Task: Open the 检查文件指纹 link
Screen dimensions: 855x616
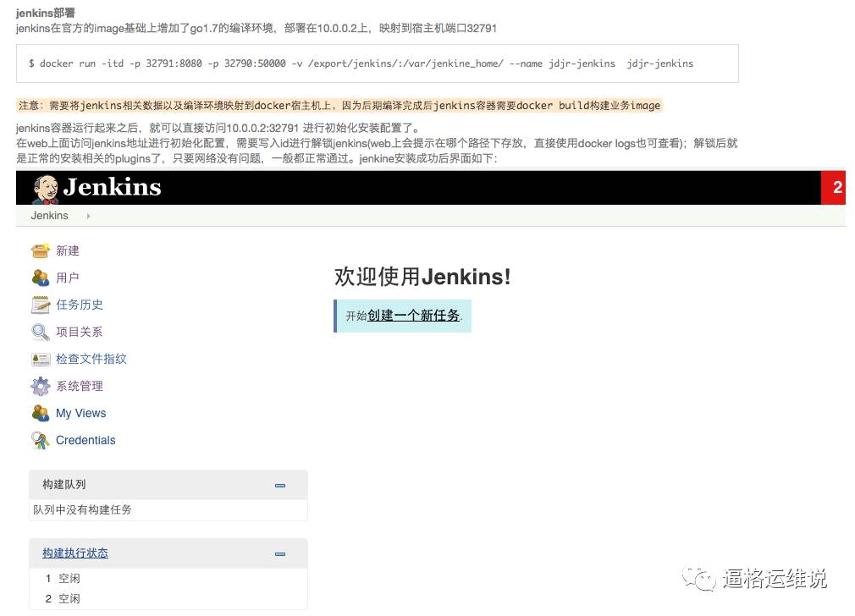Action: [91, 359]
